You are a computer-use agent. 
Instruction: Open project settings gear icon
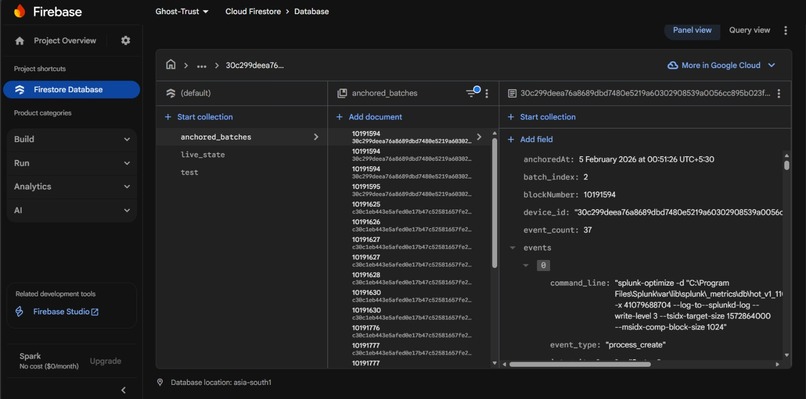click(125, 41)
